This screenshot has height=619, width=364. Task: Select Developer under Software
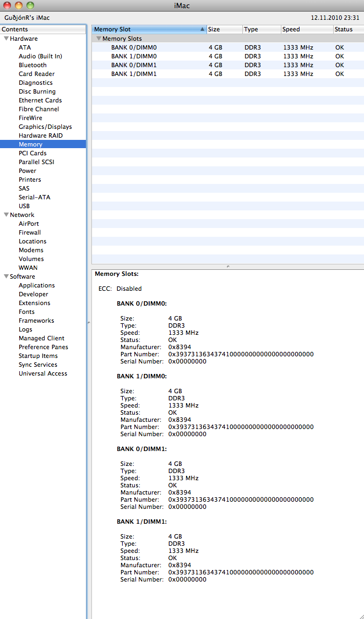(x=34, y=294)
